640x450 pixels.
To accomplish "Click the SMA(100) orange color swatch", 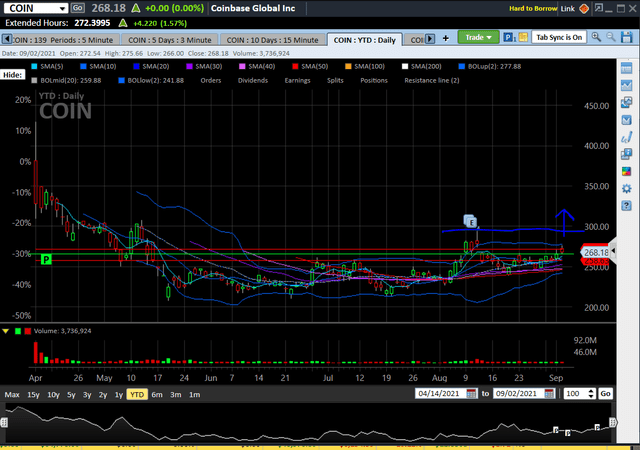I will coord(348,67).
